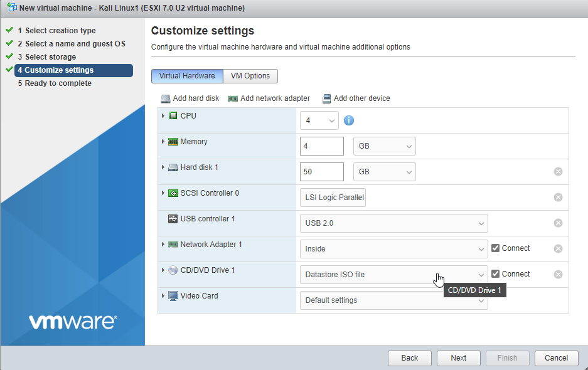Image resolution: width=588 pixels, height=370 pixels.
Task: Remove Hard disk 1 with X icon
Action: pyautogui.click(x=558, y=172)
